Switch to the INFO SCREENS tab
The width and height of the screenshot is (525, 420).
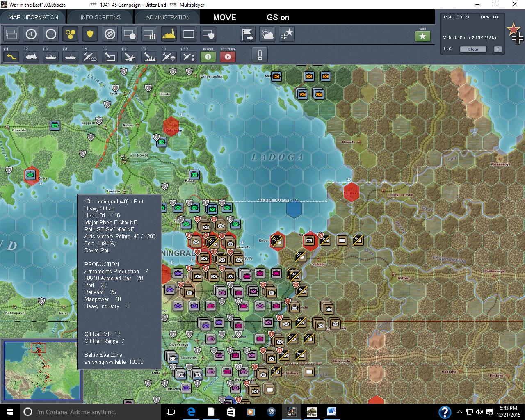(100, 17)
